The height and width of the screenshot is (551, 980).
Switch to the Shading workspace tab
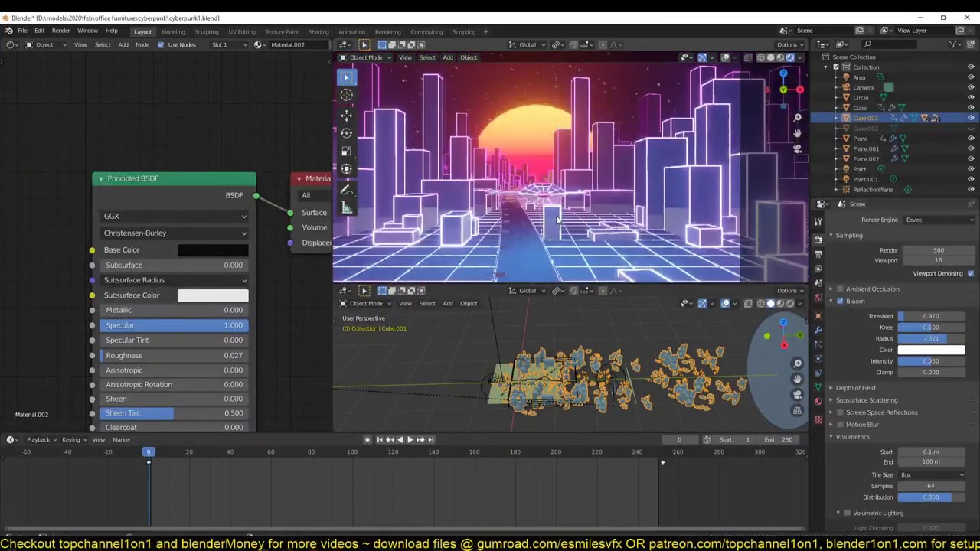[318, 31]
